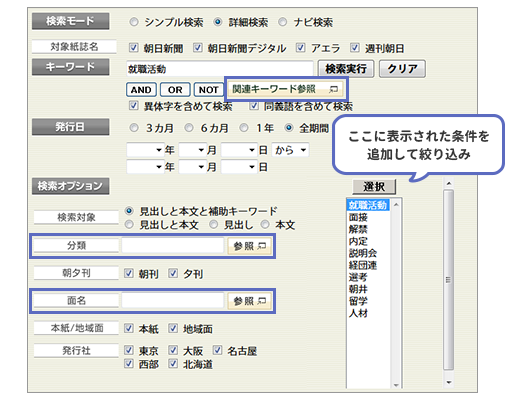Uncheck the アエラ publication checkbox
The height and width of the screenshot is (400, 510).
(300, 48)
